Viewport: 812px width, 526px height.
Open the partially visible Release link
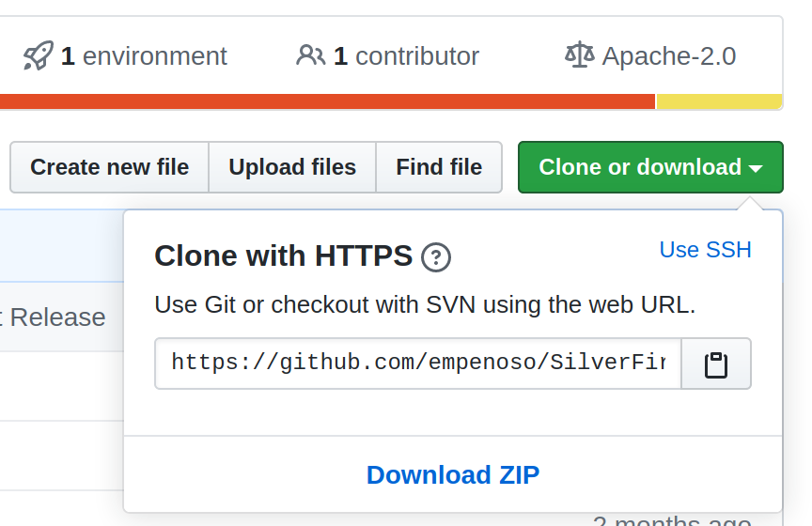point(56,317)
